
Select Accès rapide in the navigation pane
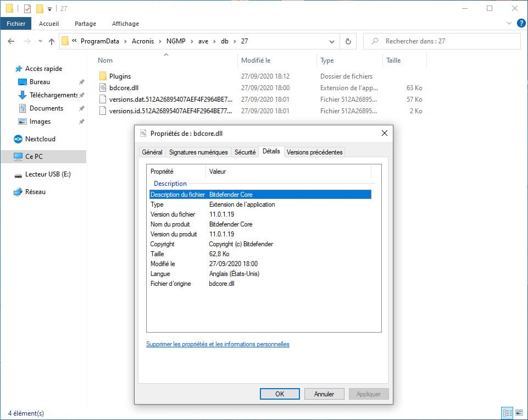tap(43, 69)
